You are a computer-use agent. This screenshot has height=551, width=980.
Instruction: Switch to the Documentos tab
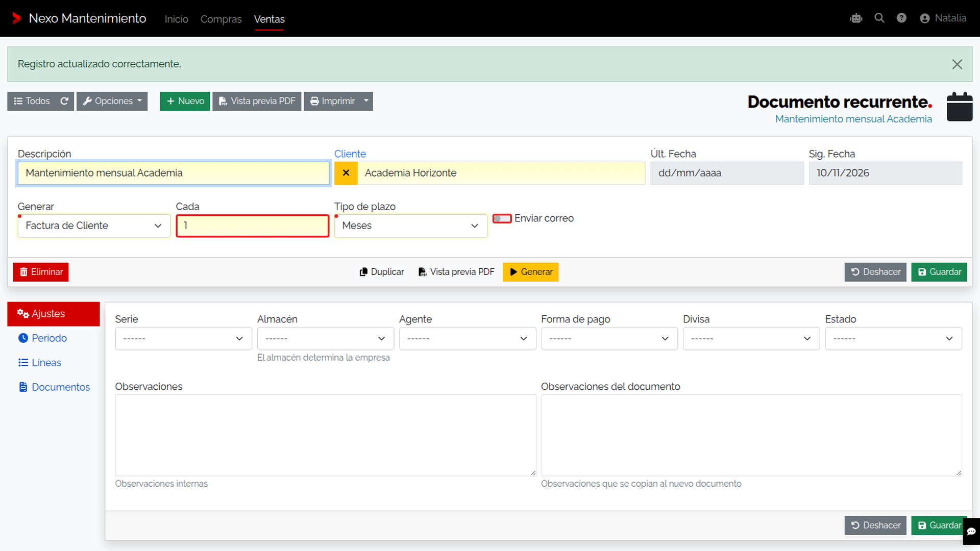(54, 387)
